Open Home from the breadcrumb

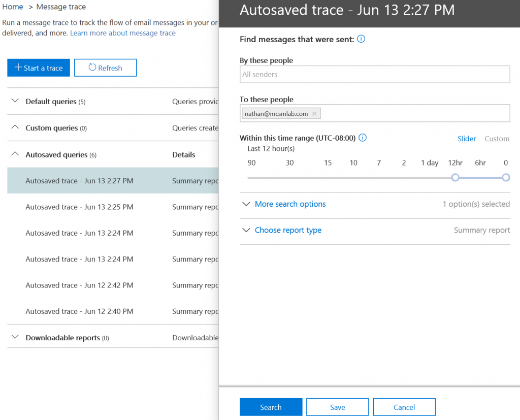tap(12, 7)
